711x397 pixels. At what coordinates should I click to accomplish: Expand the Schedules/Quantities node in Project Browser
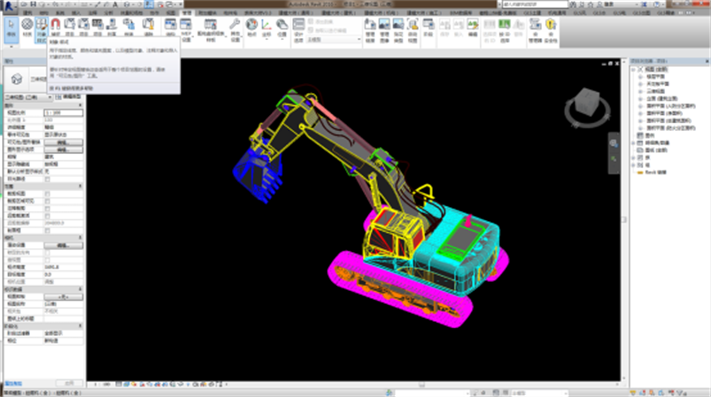coord(634,143)
